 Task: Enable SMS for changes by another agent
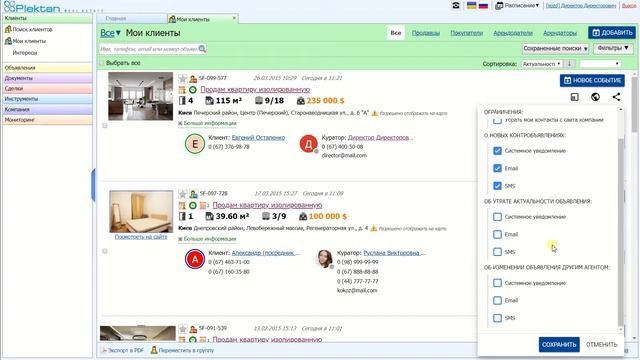click(497, 318)
